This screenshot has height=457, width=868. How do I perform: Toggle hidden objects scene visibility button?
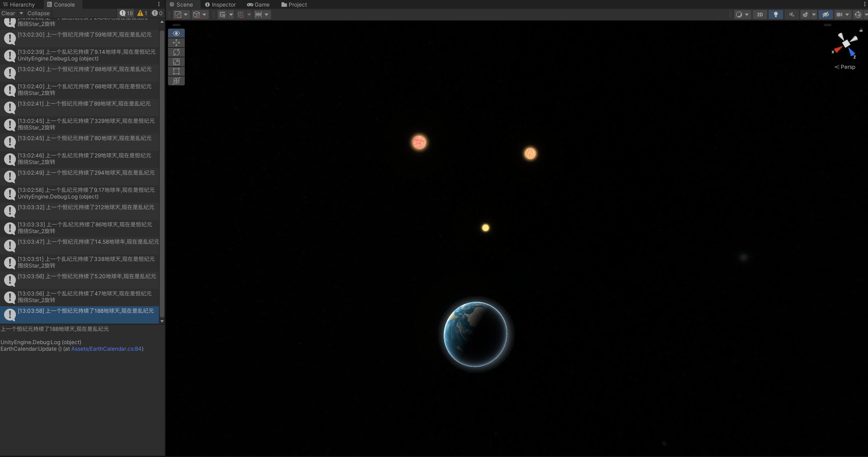pyautogui.click(x=826, y=15)
